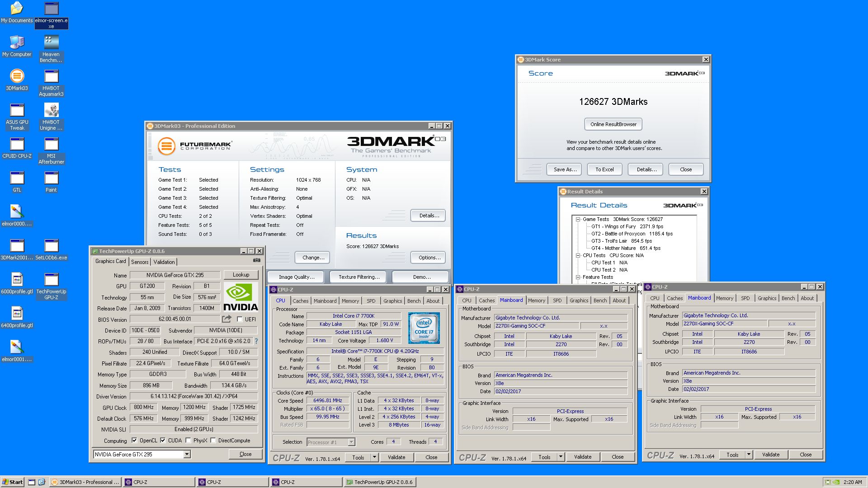Viewport: 868px width, 488px height.
Task: Open Tools dropdown arrow in rightmost CPU-Z window
Action: click(x=749, y=455)
